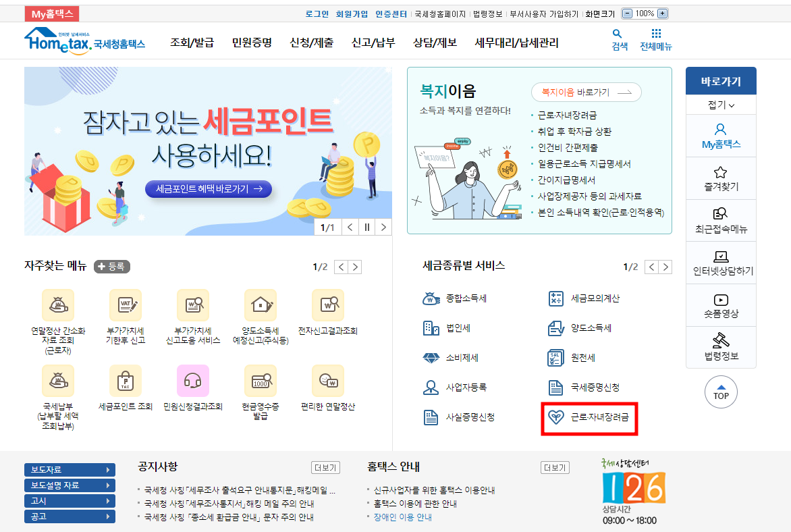Open the 현금영수증 발급 icon
The height and width of the screenshot is (532, 791).
261,381
